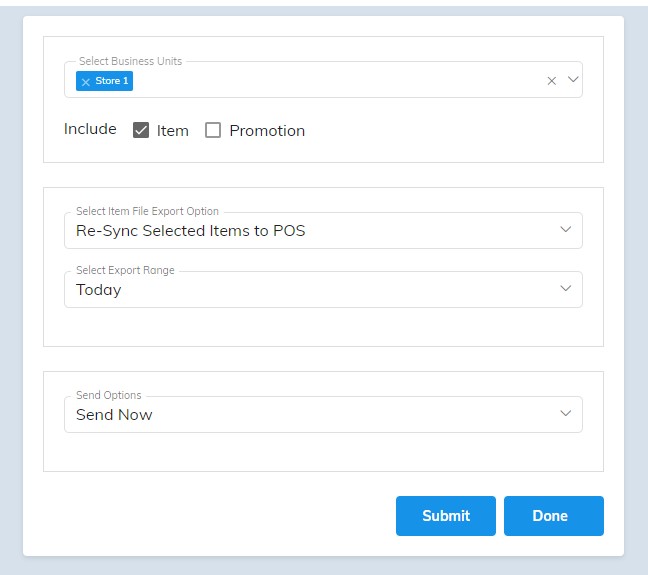The height and width of the screenshot is (575, 648).
Task: Click the chevron arrow in Send Options
Action: point(565,413)
